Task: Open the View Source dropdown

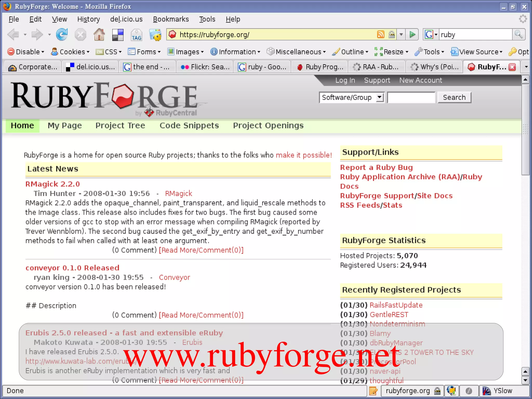Action: 477,52
